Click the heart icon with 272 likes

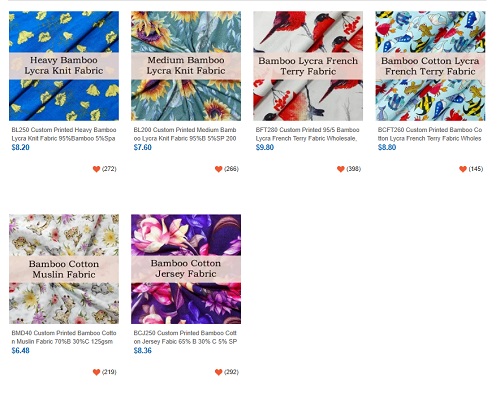tap(96, 169)
